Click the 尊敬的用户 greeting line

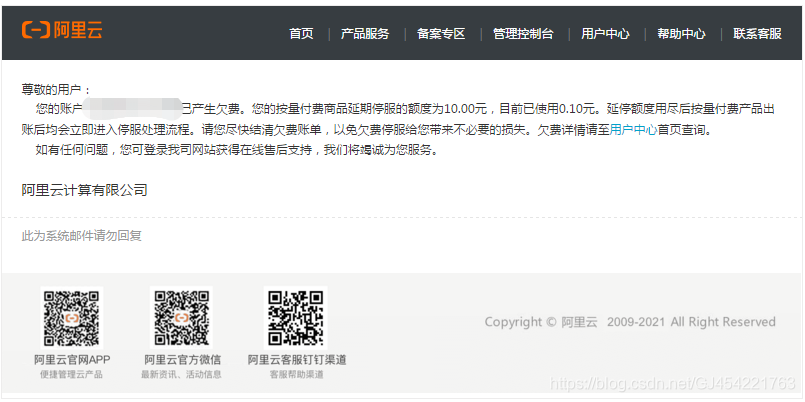56,89
